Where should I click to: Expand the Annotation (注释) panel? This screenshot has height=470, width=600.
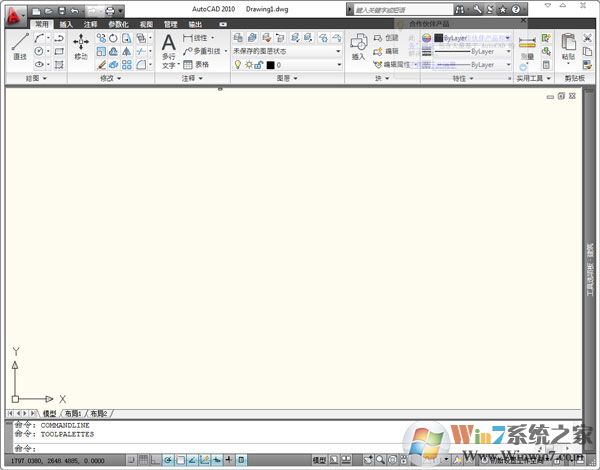(x=192, y=78)
